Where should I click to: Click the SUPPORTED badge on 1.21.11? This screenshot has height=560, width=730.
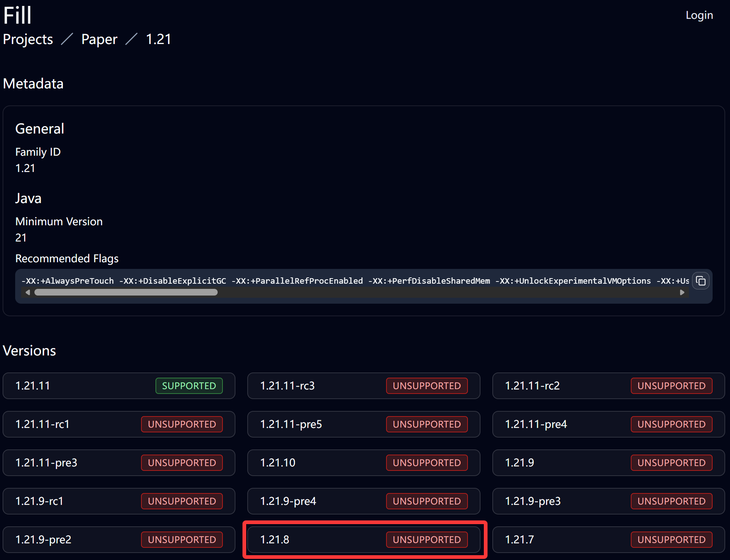189,386
